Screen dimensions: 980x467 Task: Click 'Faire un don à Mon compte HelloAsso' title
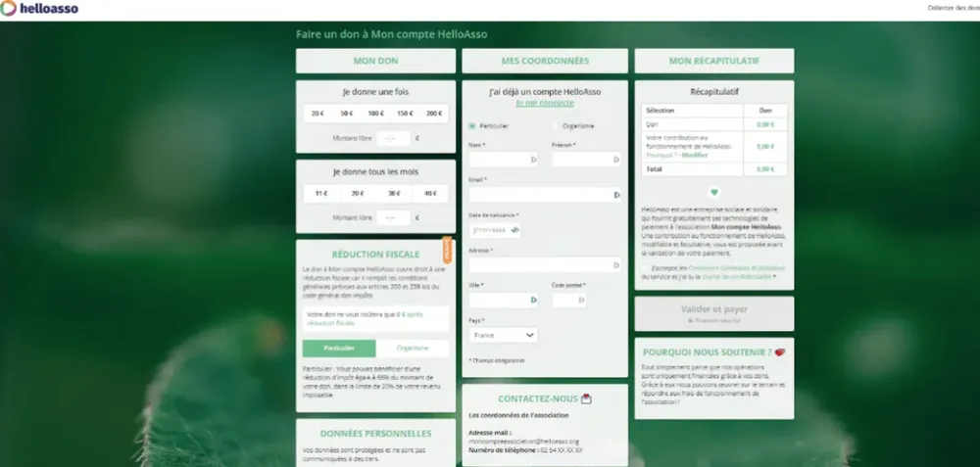[391, 34]
